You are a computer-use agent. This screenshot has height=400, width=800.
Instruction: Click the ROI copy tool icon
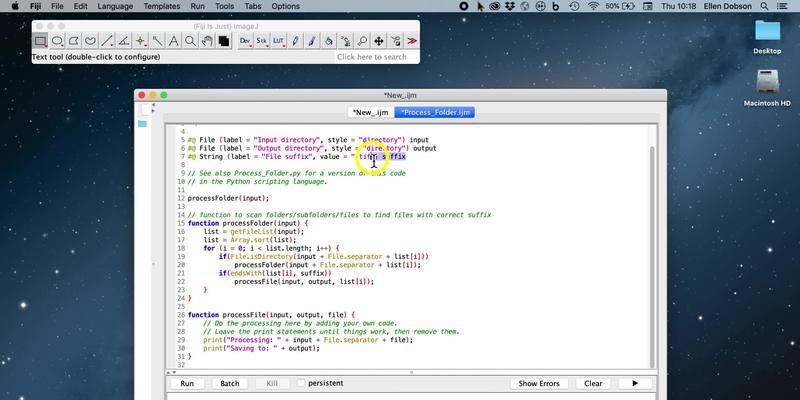pyautogui.click(x=395, y=41)
